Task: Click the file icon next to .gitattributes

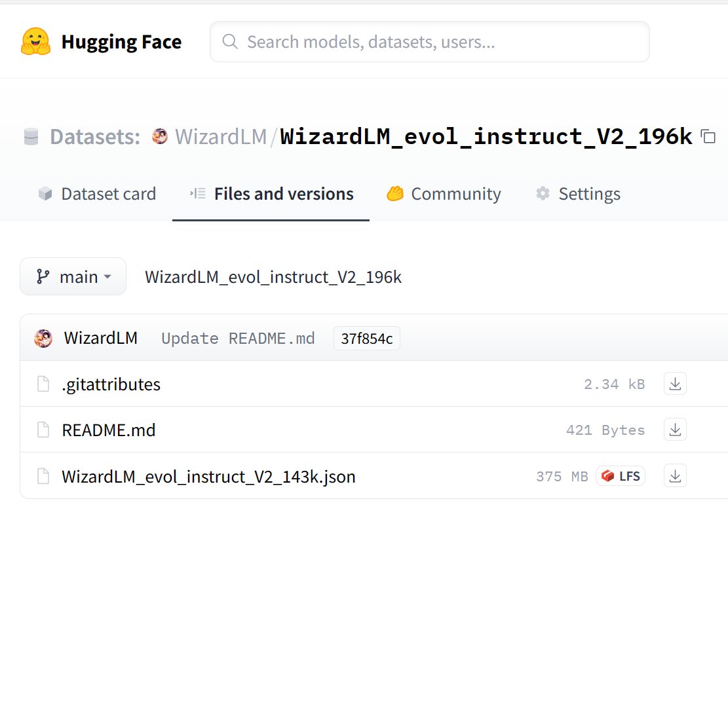Action: [x=43, y=384]
